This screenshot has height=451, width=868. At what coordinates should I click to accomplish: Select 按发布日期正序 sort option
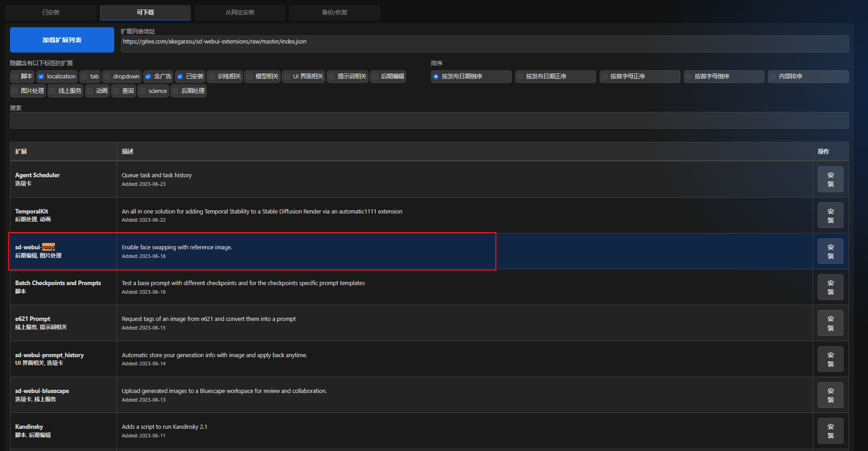(x=555, y=77)
